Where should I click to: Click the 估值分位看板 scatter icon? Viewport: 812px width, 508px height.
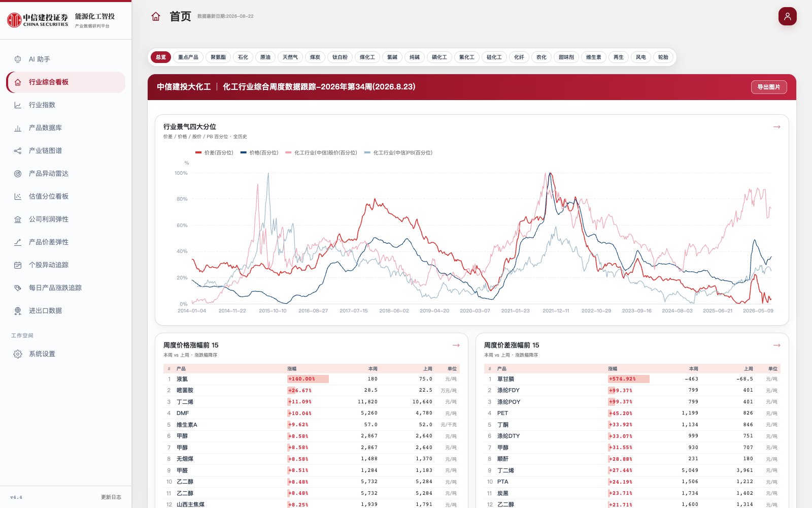point(18,197)
